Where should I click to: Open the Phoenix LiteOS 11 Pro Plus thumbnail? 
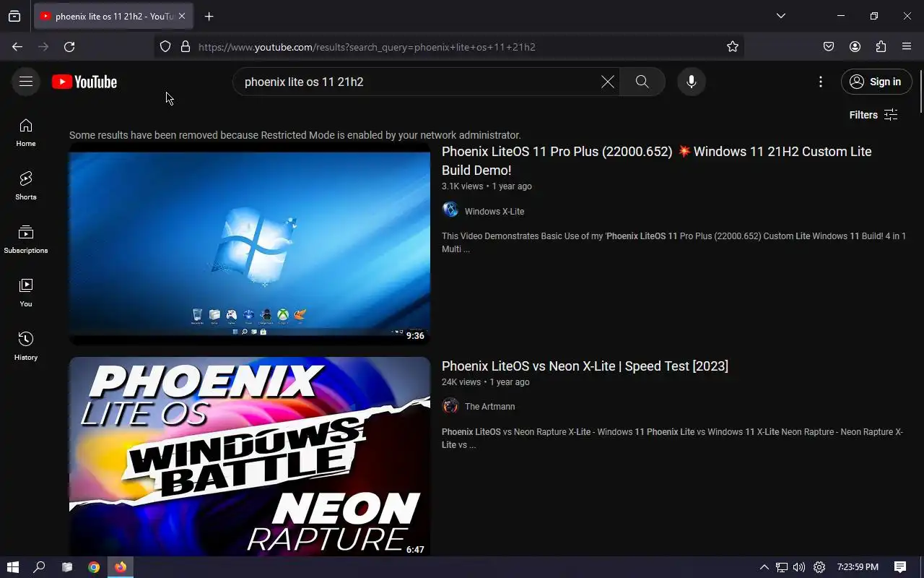(x=250, y=243)
